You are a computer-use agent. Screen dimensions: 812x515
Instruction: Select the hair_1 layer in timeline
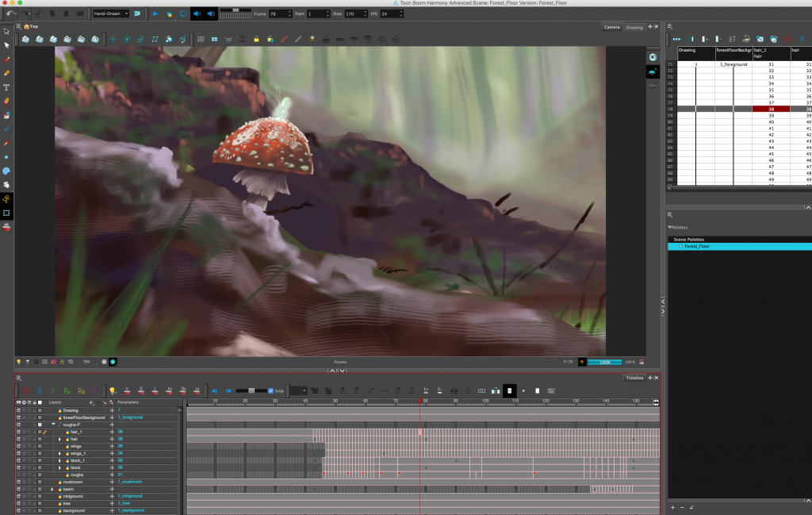coord(75,432)
